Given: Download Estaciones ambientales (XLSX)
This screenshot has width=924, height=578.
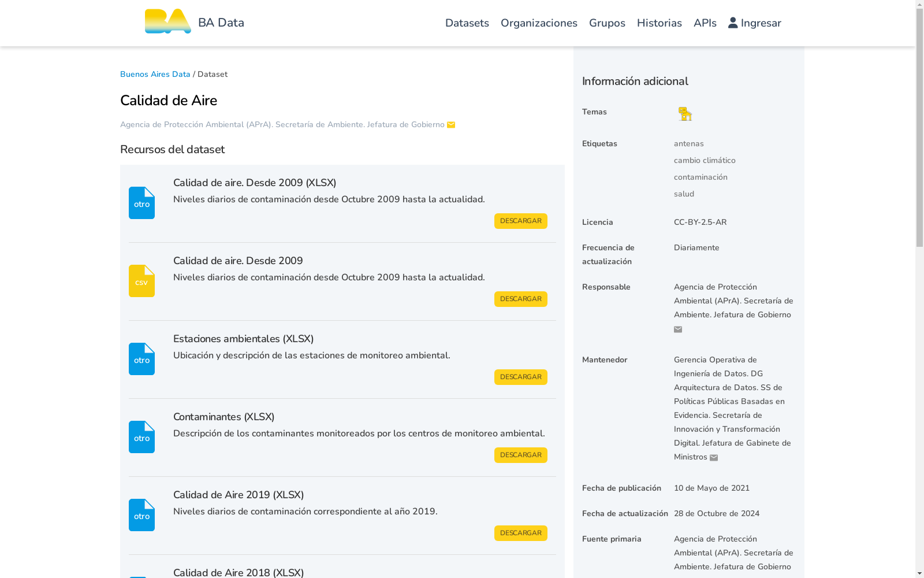Looking at the screenshot, I should point(521,377).
